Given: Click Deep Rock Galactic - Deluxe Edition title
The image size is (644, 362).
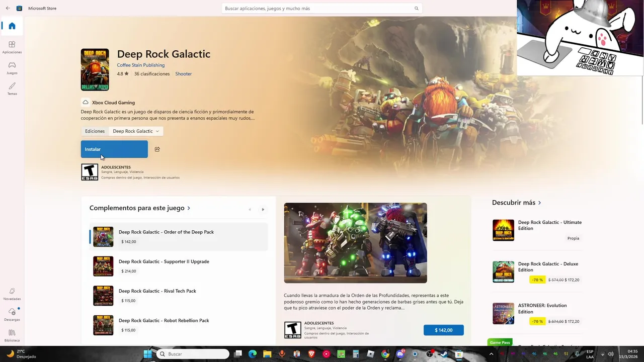Looking at the screenshot, I should [548, 267].
